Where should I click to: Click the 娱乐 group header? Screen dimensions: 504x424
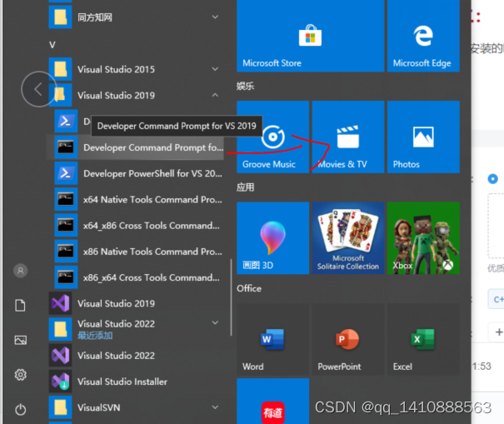tap(245, 86)
